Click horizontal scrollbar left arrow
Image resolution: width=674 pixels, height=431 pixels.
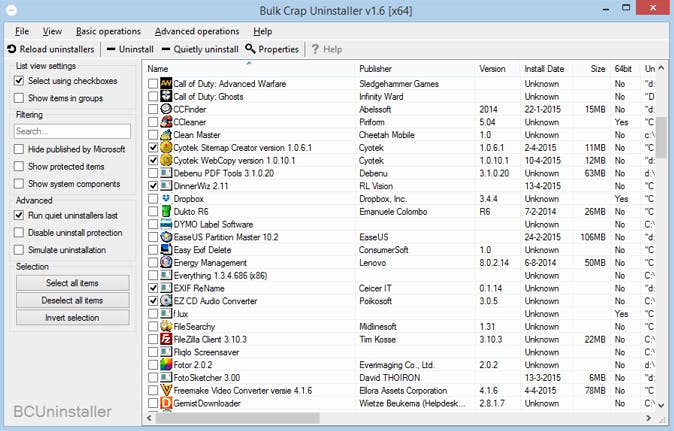150,418
